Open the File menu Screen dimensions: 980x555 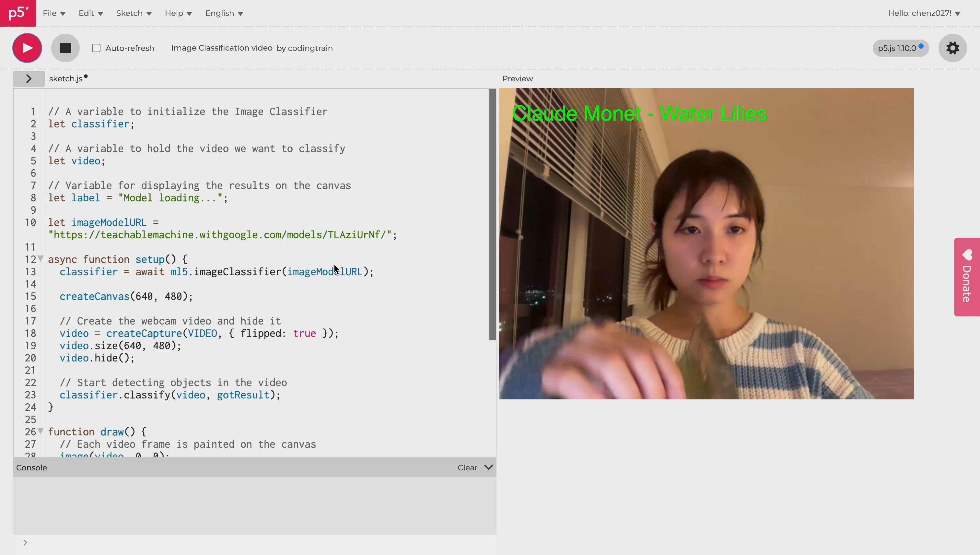point(54,13)
